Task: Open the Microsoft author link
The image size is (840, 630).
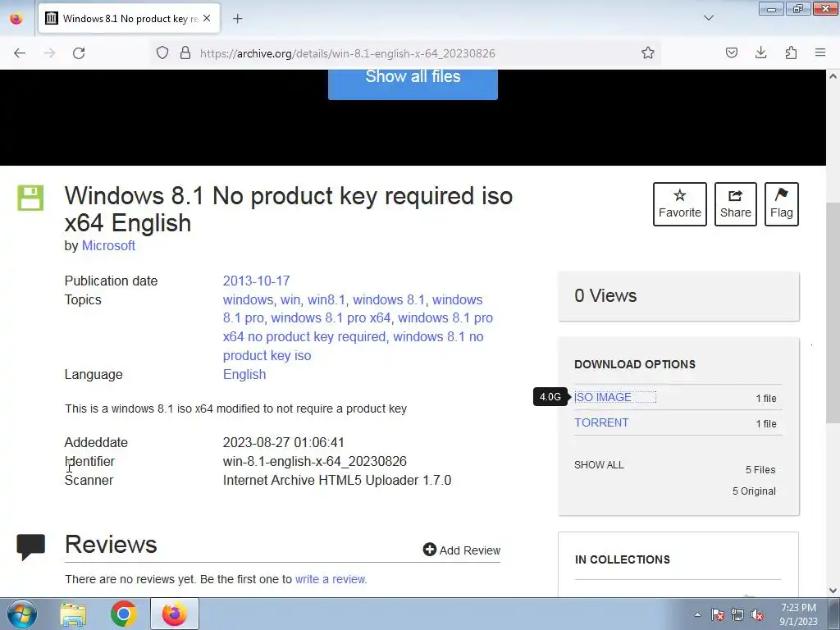Action: pyautogui.click(x=108, y=246)
